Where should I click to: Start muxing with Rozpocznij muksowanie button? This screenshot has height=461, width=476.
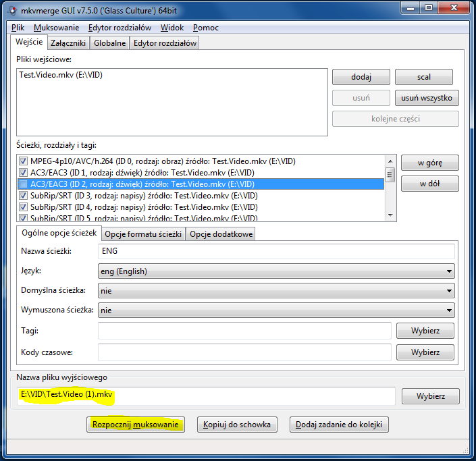(136, 425)
